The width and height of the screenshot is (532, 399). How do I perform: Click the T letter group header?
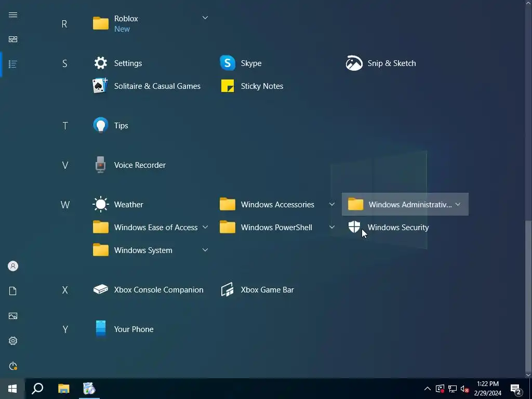65,126
